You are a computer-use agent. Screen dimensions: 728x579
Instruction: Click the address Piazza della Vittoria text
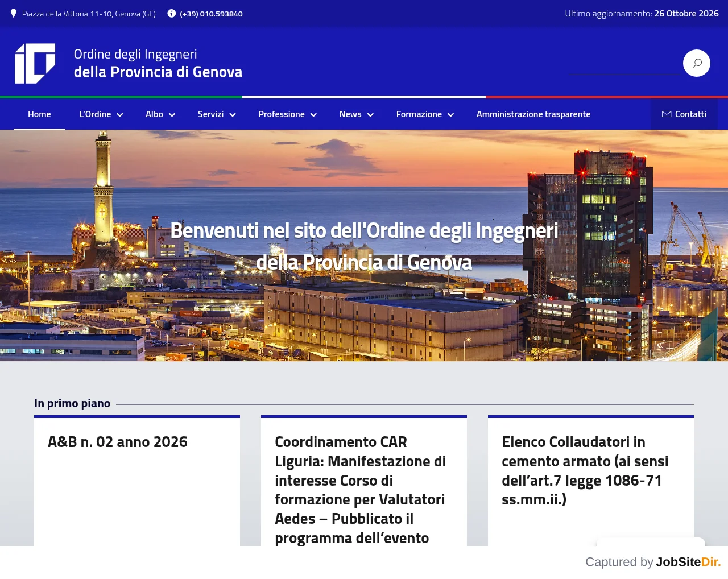[89, 14]
